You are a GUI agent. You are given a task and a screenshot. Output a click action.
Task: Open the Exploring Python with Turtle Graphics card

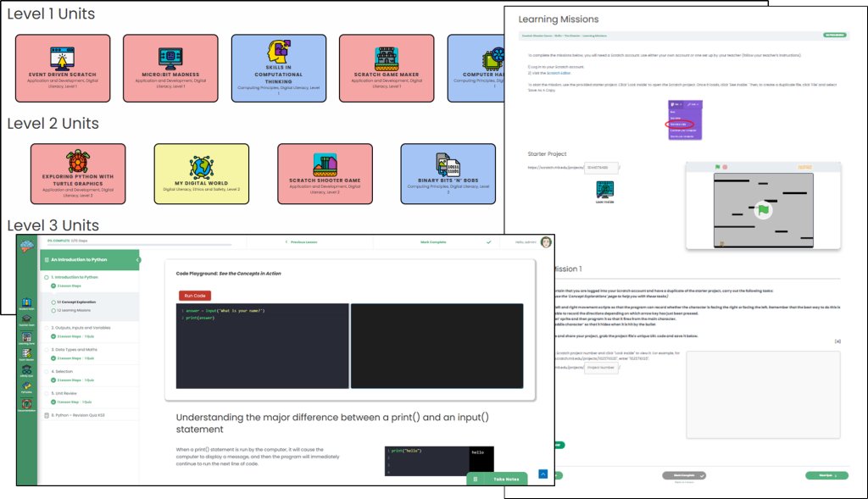(78, 174)
